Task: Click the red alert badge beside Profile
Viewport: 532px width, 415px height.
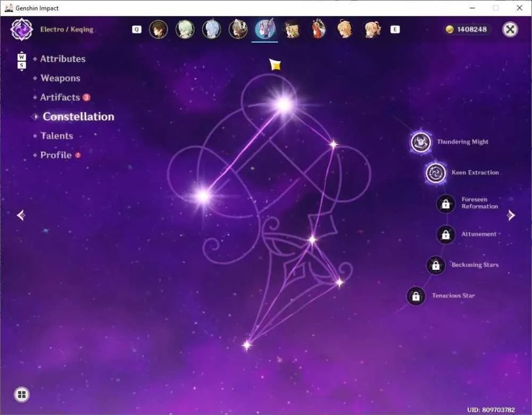Action: tap(78, 155)
